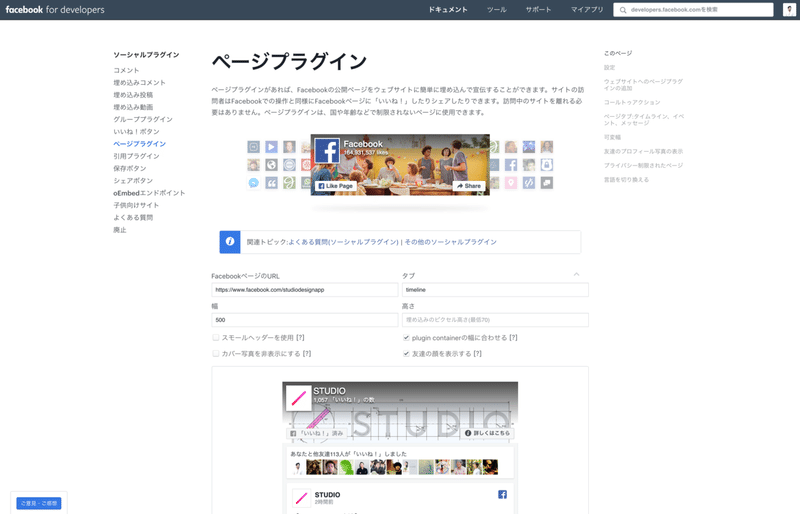
Task: Open the ドキュメント menu
Action: [x=448, y=10]
